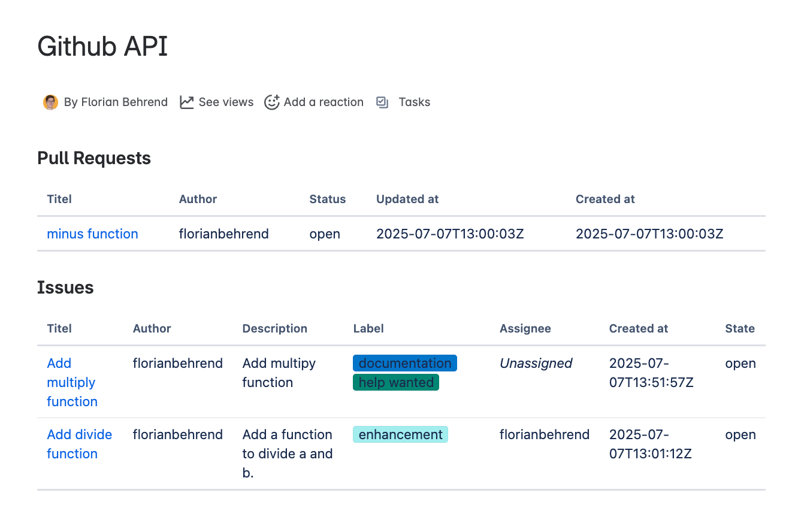Image resolution: width=792 pixels, height=532 pixels.
Task: Click Florian Behrend's avatar picture
Action: coord(50,102)
